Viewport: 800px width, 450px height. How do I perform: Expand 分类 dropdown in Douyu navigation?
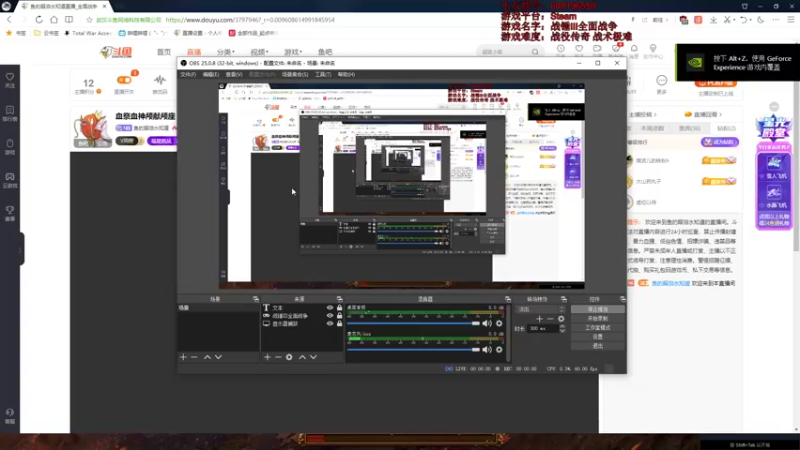[x=226, y=52]
